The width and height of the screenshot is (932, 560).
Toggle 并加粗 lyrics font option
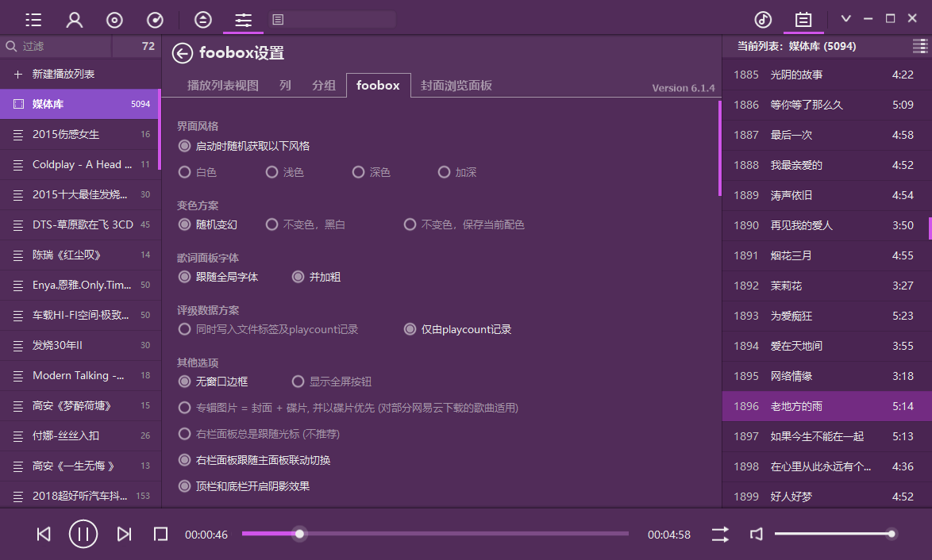pyautogui.click(x=298, y=277)
